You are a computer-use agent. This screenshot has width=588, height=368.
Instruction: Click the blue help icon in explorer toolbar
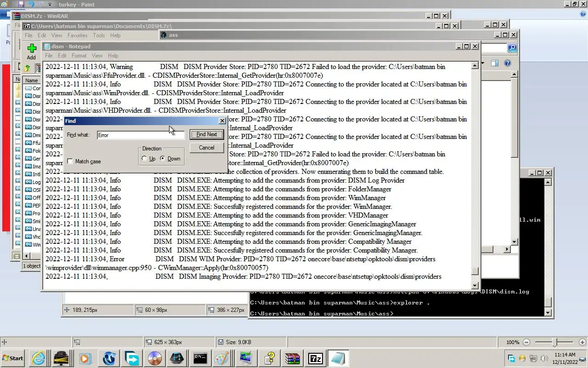pyautogui.click(x=508, y=63)
